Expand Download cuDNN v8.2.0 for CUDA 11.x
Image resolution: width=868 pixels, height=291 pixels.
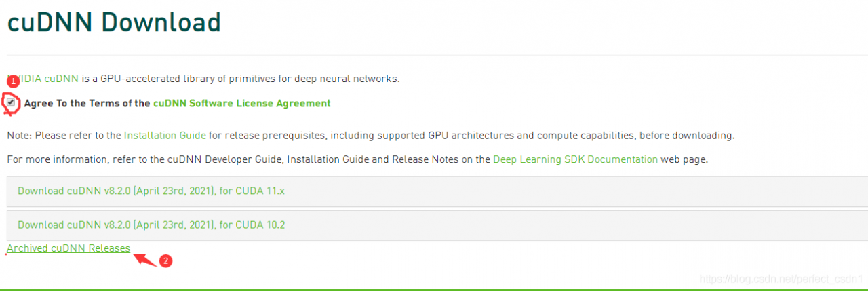tap(151, 191)
